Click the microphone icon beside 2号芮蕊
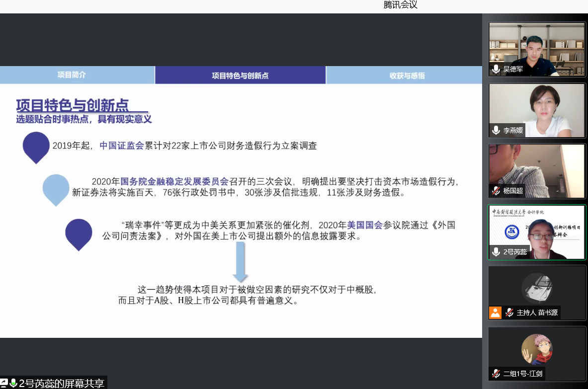588x389 pixels. click(x=496, y=252)
